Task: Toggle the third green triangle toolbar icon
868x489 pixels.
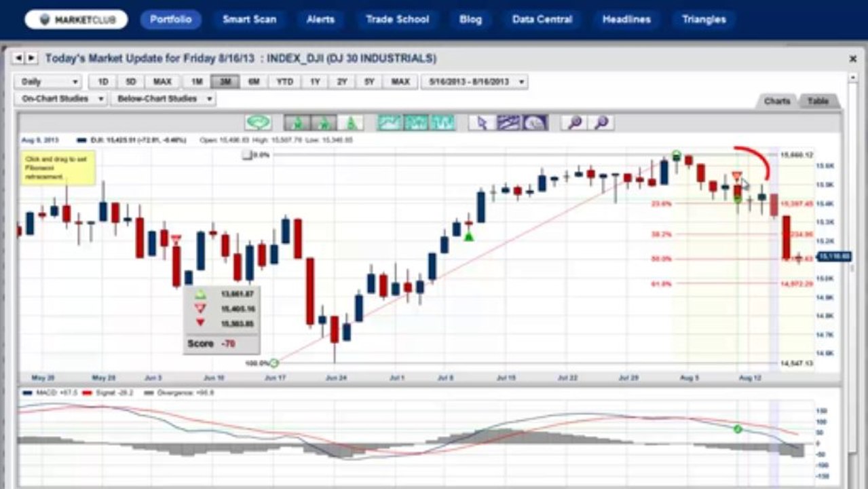Action: click(x=350, y=123)
